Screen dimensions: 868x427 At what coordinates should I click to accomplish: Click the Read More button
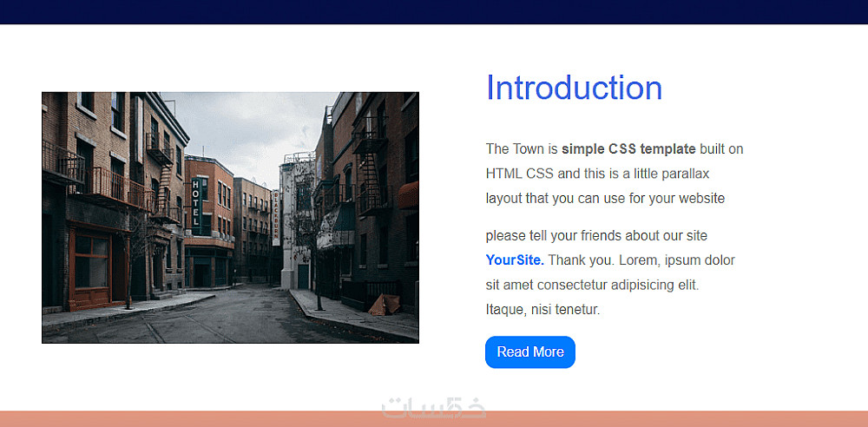coord(529,351)
